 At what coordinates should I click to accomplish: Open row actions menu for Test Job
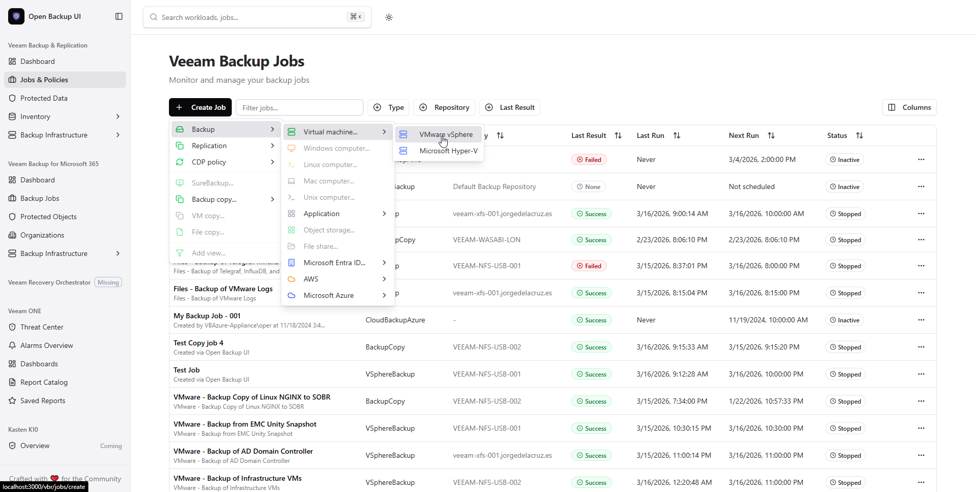click(x=921, y=374)
